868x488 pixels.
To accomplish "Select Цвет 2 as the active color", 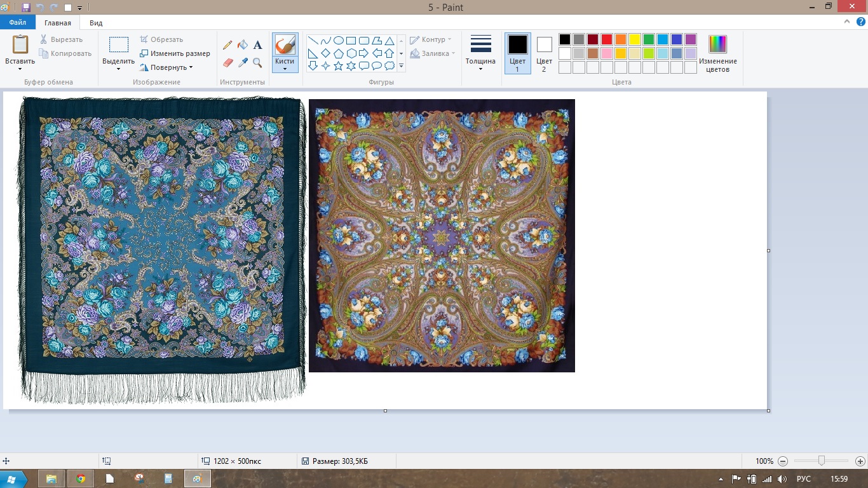I will [x=544, y=53].
